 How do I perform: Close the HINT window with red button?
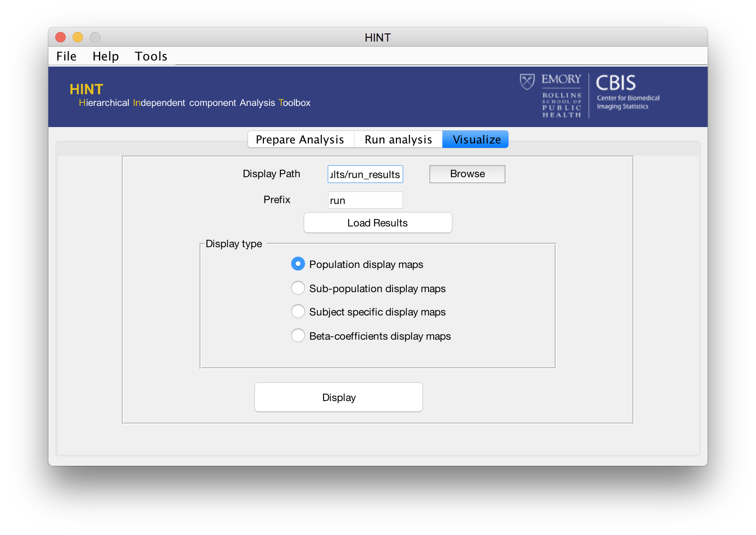[x=60, y=38]
